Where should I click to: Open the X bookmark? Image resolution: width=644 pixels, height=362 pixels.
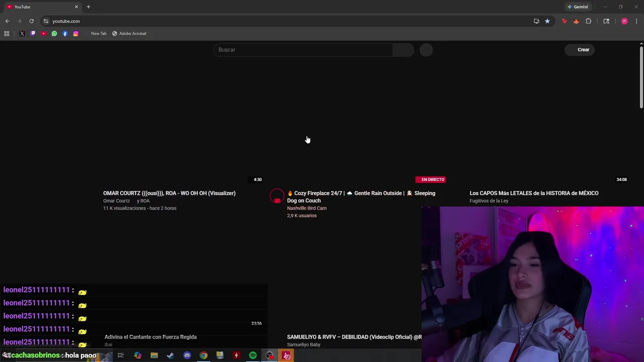click(x=22, y=34)
